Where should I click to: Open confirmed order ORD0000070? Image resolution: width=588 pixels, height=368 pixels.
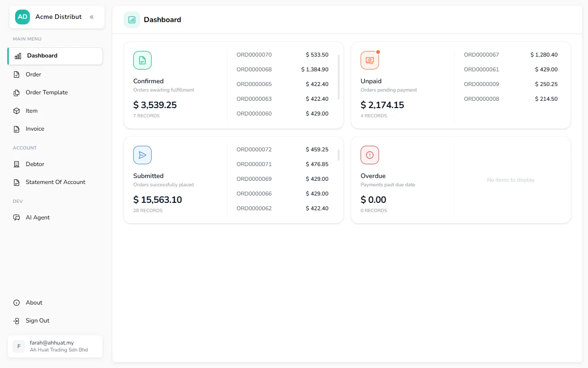pyautogui.click(x=283, y=55)
